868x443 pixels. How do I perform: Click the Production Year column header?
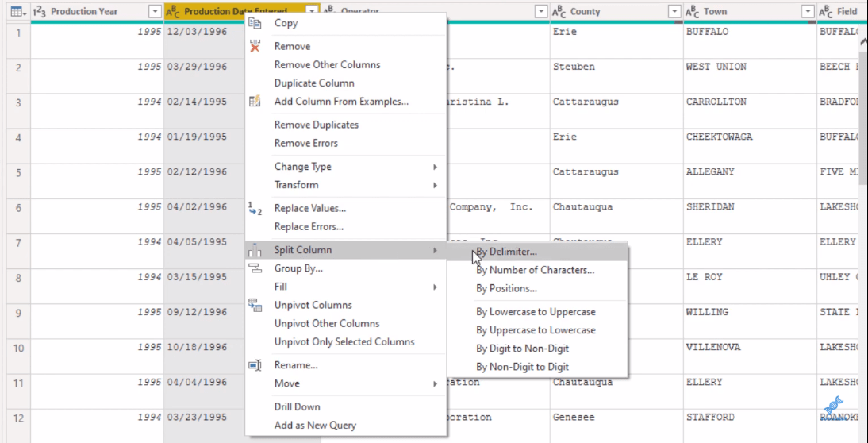pos(97,12)
